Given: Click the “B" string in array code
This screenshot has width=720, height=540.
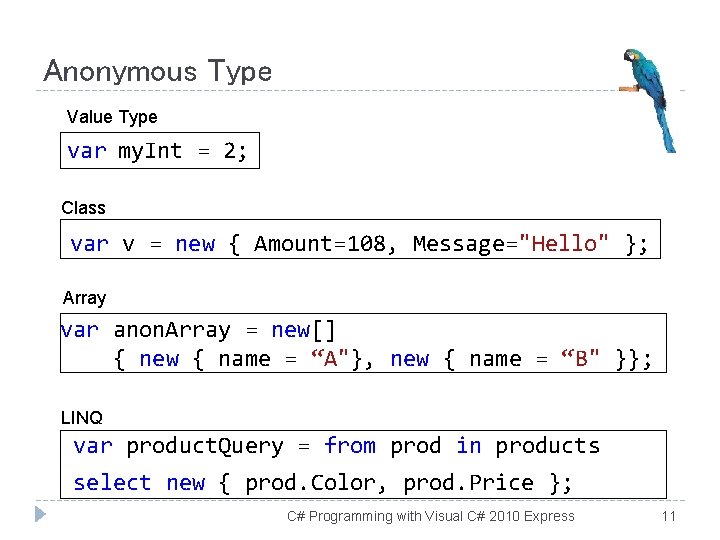Looking at the screenshot, I should (580, 358).
